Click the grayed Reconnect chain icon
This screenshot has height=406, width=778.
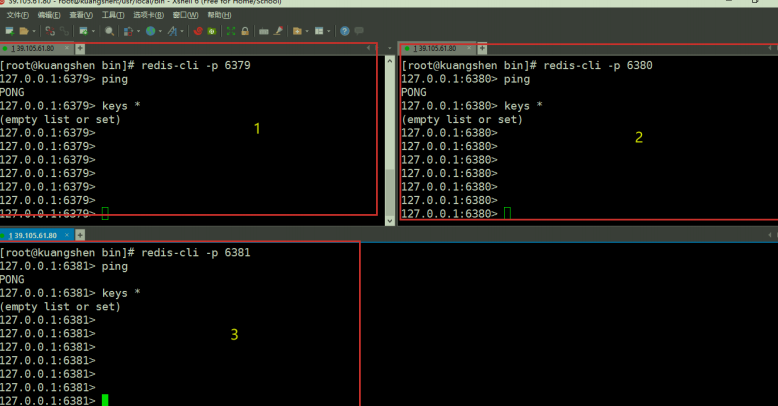[x=65, y=31]
